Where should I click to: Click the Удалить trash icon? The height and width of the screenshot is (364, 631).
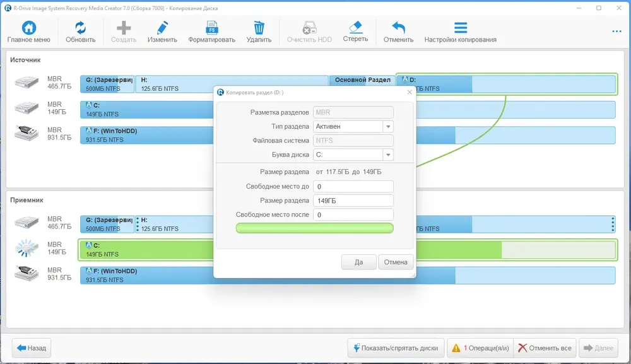[259, 28]
